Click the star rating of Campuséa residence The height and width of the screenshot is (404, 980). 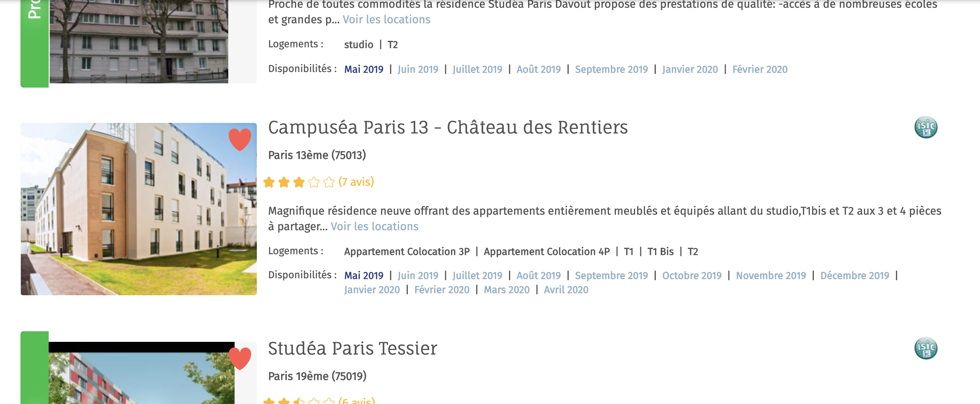(x=299, y=182)
